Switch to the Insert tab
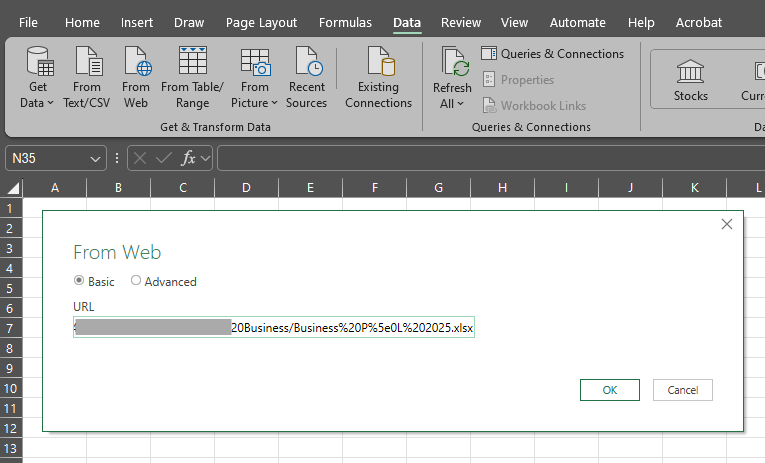Screen dimensions: 765x463 pyautogui.click(x=137, y=22)
